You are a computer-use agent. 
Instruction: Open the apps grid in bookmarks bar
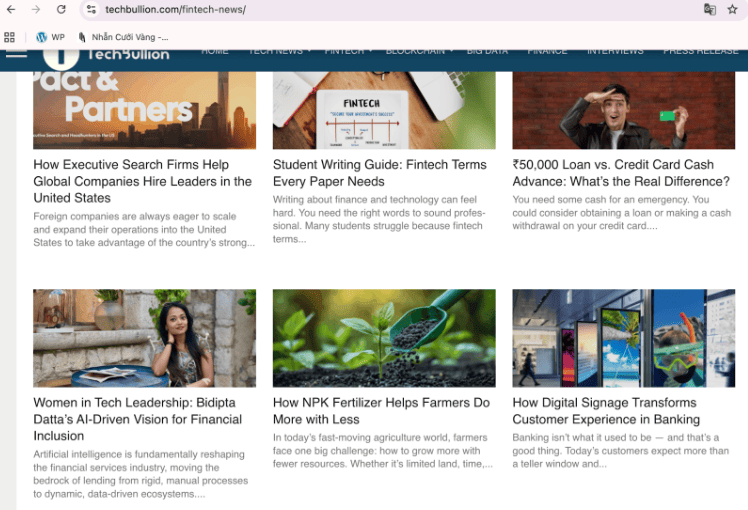coord(9,37)
